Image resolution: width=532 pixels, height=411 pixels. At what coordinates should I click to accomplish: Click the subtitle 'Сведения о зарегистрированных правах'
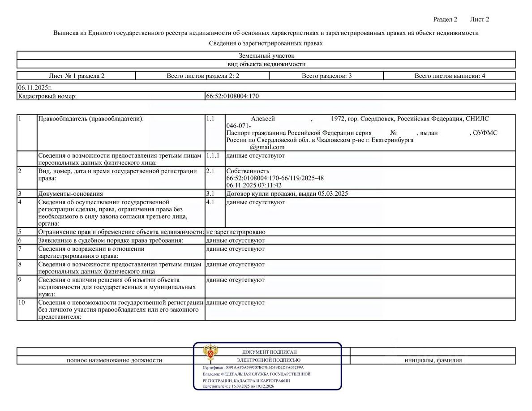pyautogui.click(x=266, y=43)
